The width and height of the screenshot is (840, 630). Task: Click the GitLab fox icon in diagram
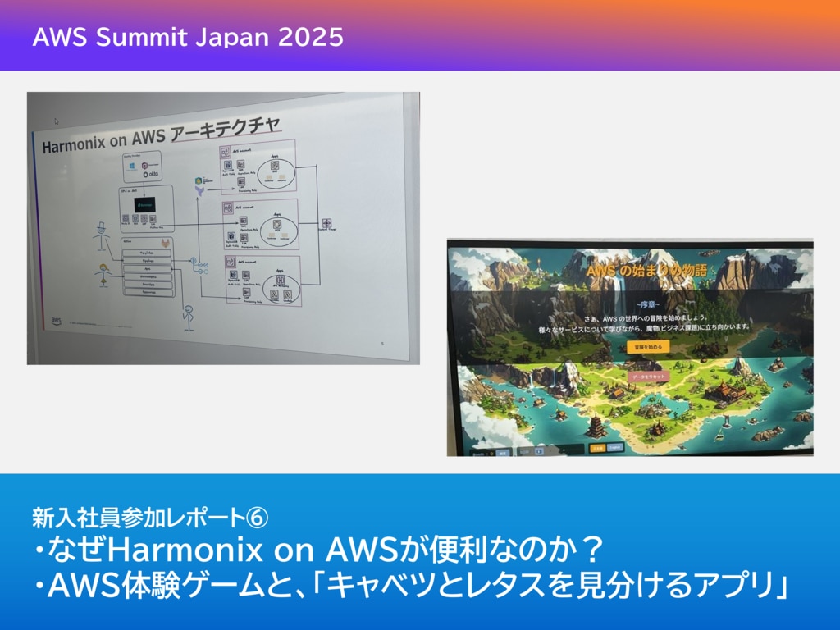(x=166, y=244)
